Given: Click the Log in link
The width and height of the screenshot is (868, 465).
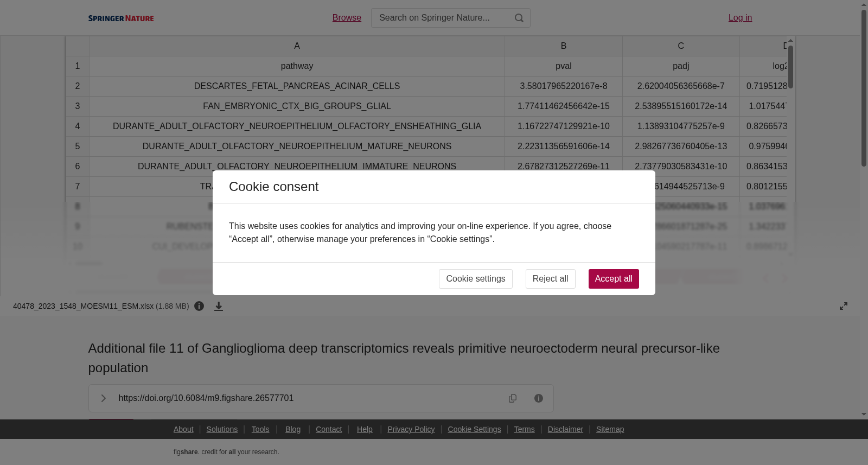Looking at the screenshot, I should click(740, 18).
